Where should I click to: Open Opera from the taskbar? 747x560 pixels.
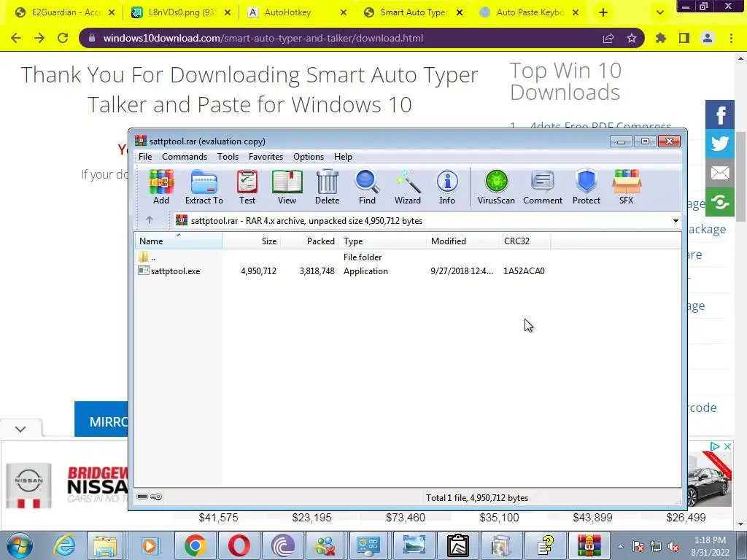[x=239, y=545]
